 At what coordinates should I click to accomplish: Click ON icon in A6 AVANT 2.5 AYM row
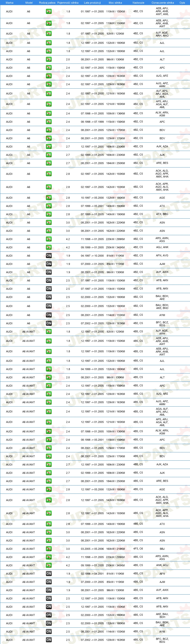click(49, 632)
